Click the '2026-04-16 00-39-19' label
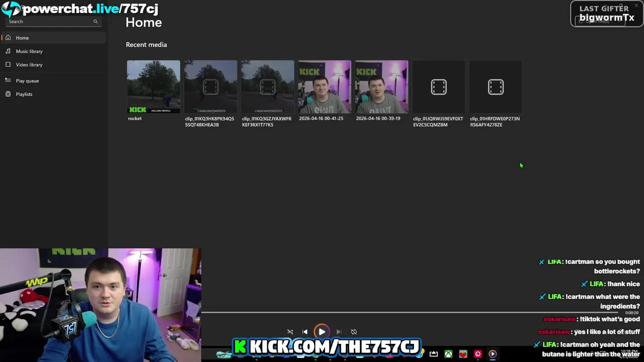This screenshot has width=644, height=362. pos(378,119)
